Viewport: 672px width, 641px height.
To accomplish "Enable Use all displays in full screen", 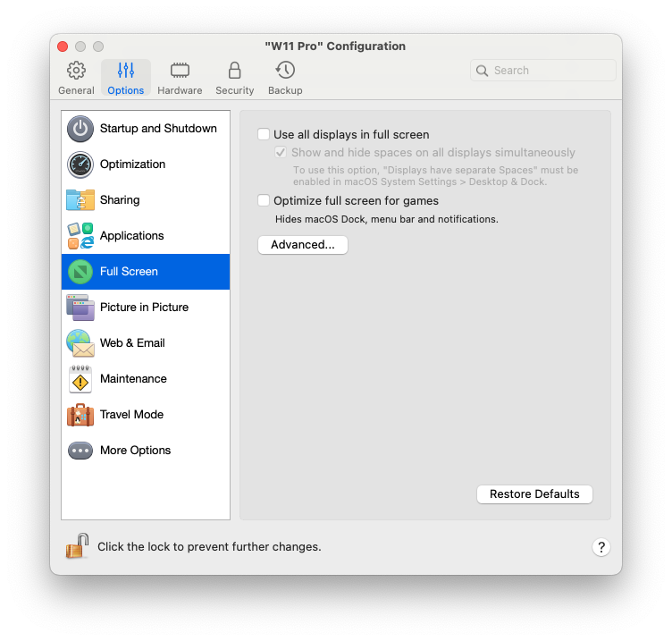I will [264, 135].
